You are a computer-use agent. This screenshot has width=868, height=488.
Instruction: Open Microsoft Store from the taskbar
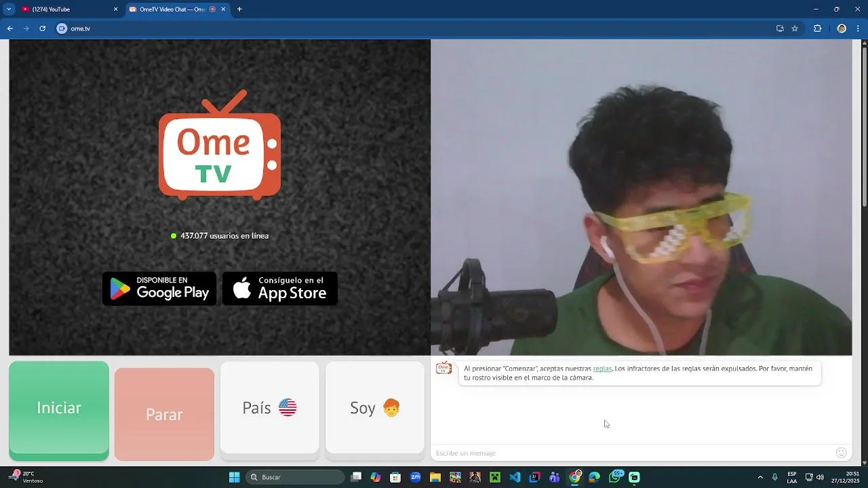click(395, 477)
